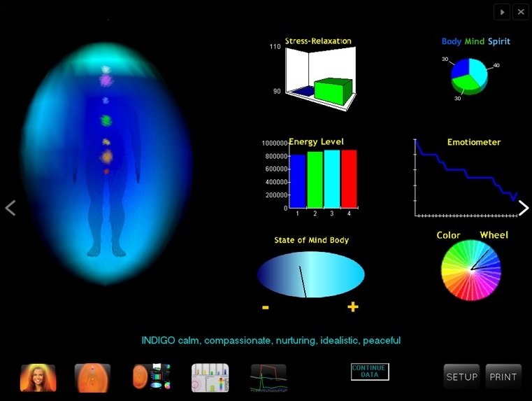Click the INDIGO personality description text
532x401 pixels.
[271, 340]
